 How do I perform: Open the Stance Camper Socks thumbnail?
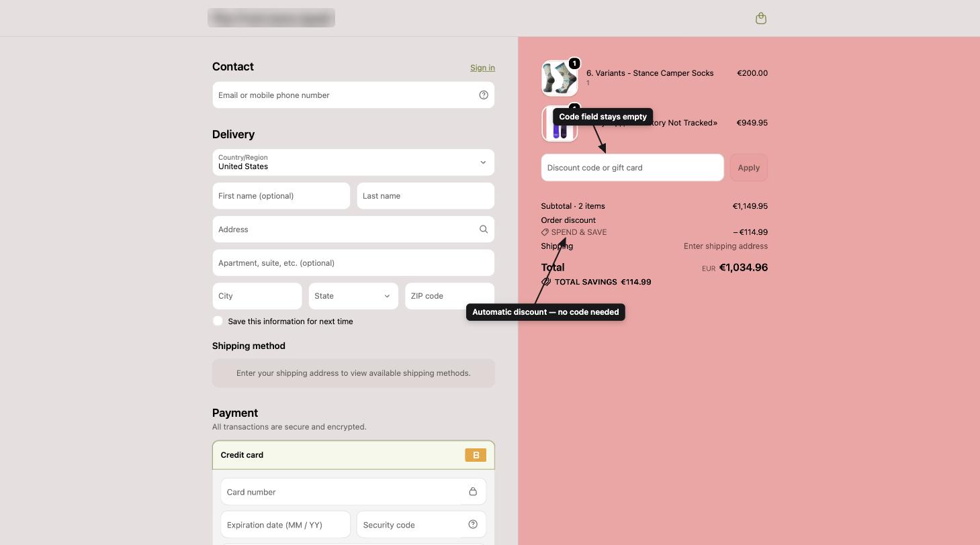tap(560, 78)
